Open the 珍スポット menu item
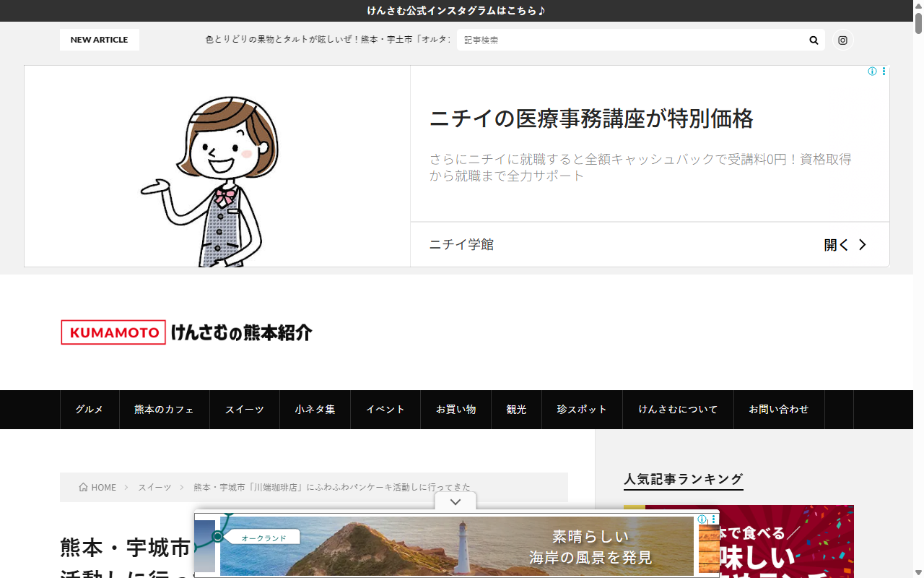The image size is (924, 578). [x=582, y=410]
